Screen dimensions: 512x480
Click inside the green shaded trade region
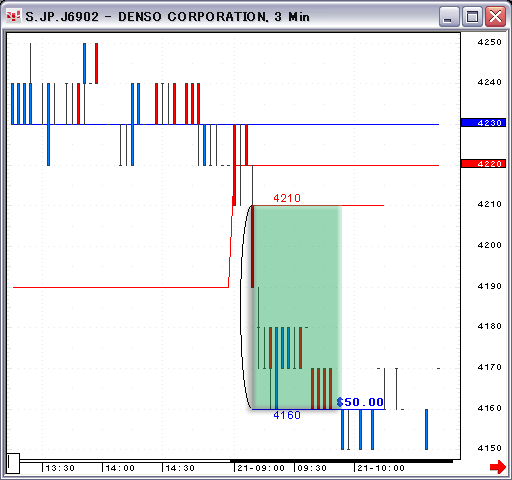pos(297,307)
